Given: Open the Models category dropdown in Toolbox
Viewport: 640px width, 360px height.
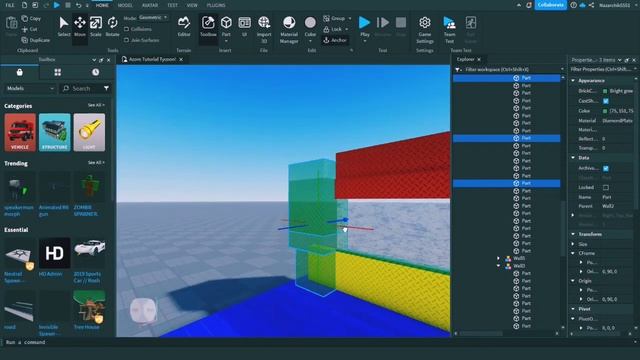Looking at the screenshot, I should point(30,88).
